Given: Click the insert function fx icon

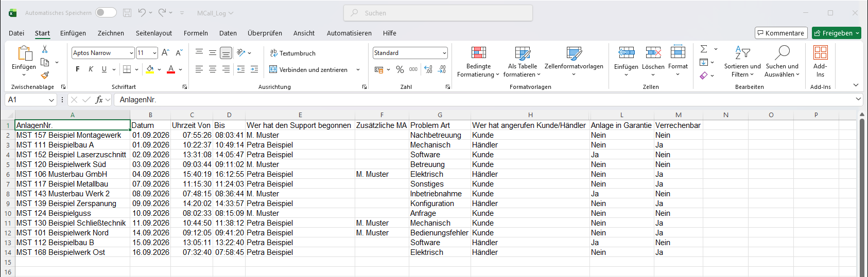Looking at the screenshot, I should (x=99, y=100).
